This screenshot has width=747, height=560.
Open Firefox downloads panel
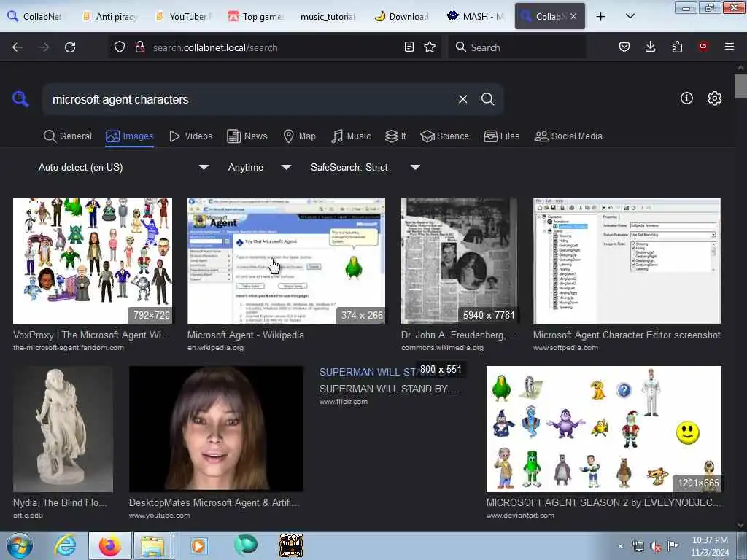650,47
